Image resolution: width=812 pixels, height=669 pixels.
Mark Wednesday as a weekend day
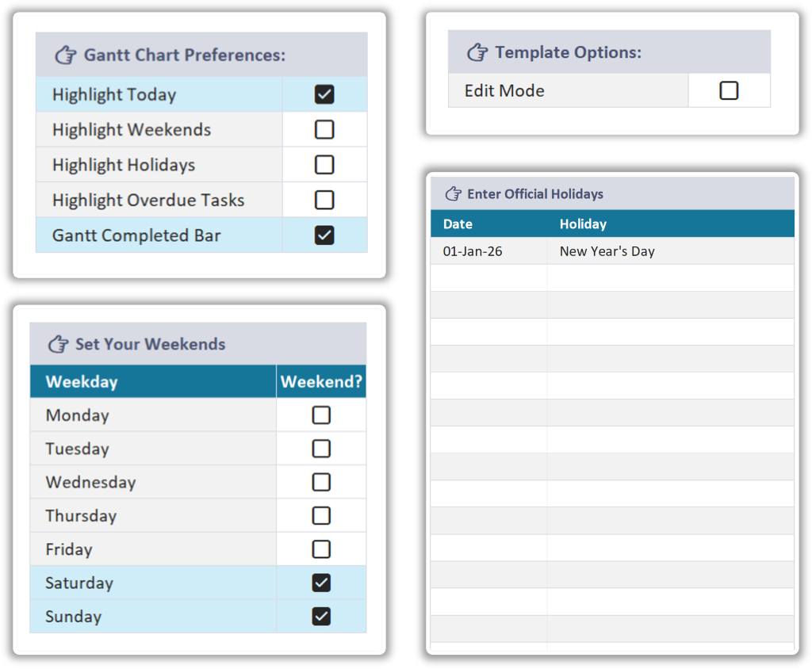tap(321, 481)
